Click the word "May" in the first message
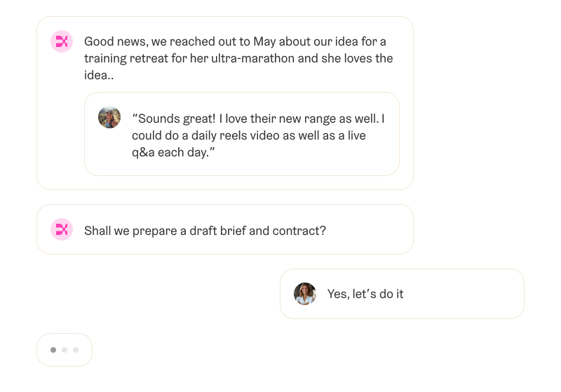The height and width of the screenshot is (392, 561). pyautogui.click(x=265, y=41)
